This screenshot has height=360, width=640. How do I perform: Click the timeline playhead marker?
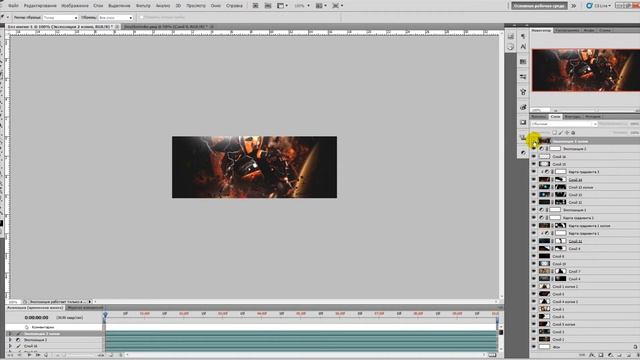tap(105, 315)
